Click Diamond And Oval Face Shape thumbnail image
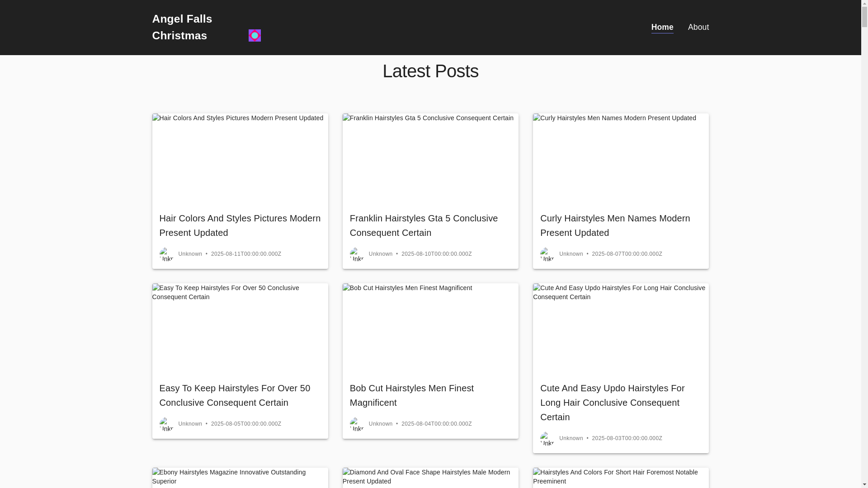 [430, 478]
